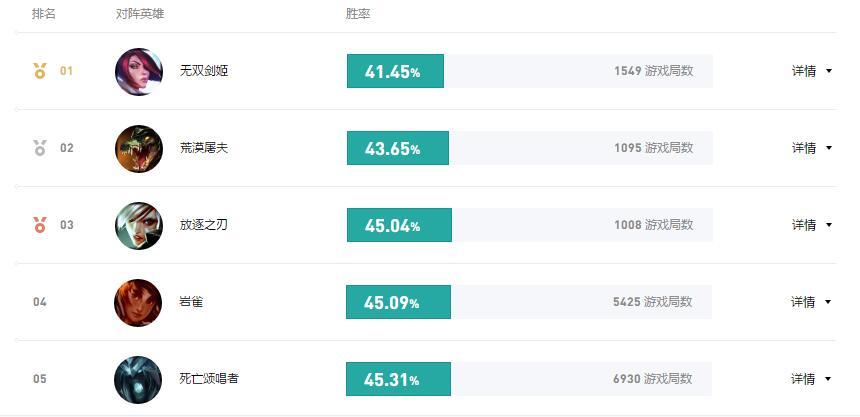860x417 pixels.
Task: Click the 荒漠屠夫 hero portrait
Action: pyautogui.click(x=139, y=148)
